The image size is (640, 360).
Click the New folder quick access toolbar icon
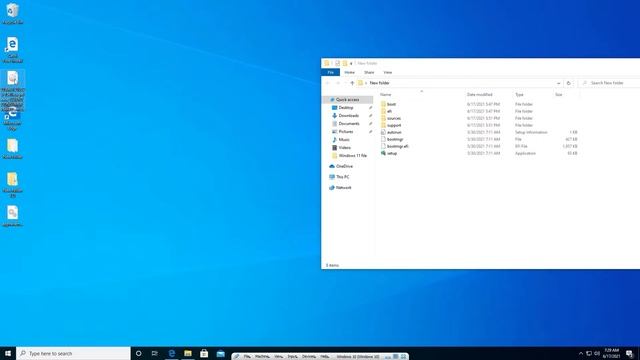point(345,63)
